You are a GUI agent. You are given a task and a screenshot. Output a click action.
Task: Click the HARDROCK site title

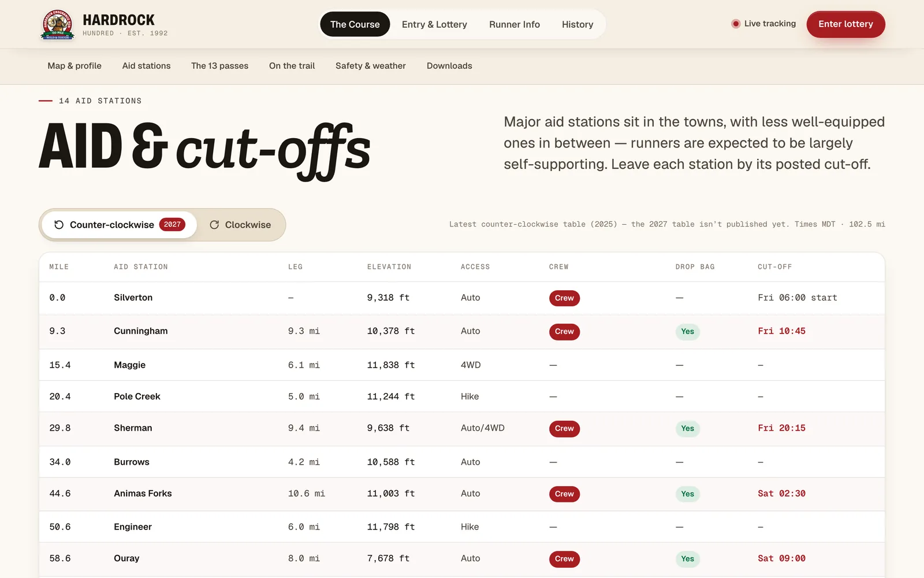[x=118, y=20]
